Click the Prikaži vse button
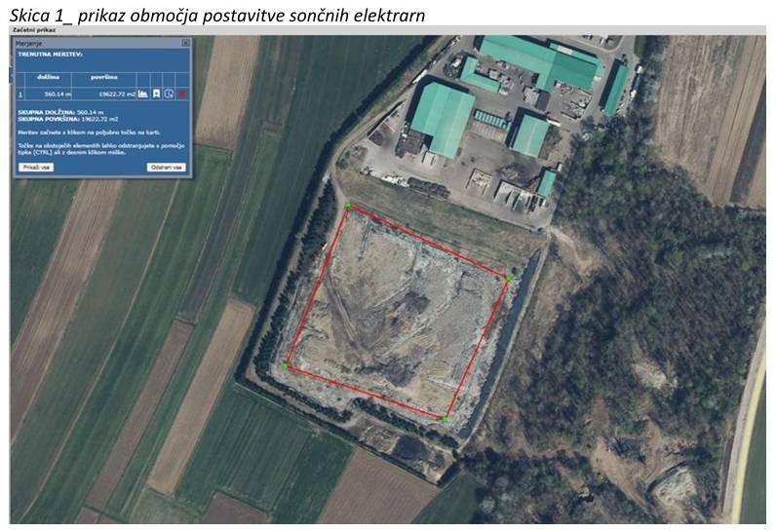Viewport: 776px width, 532px height. [x=36, y=168]
